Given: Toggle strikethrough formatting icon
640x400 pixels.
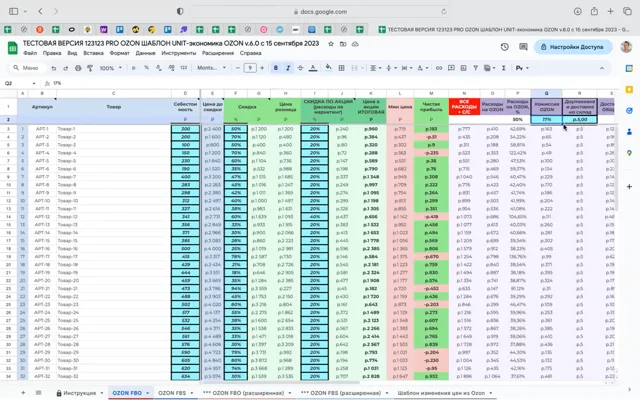Looking at the screenshot, I should coord(300,68).
